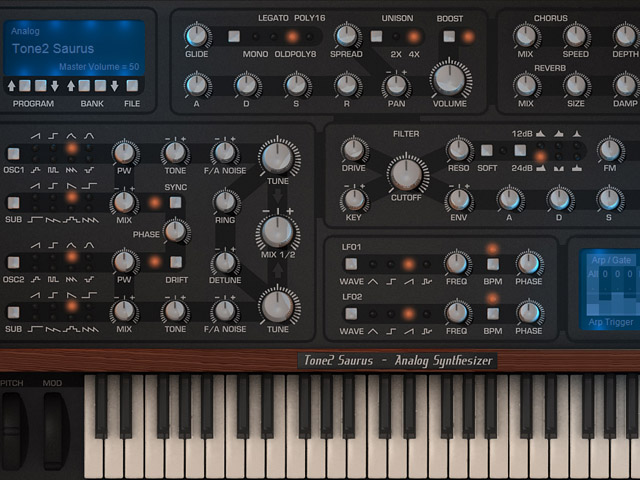
Task: Click the REVERB MIX knob
Action: point(526,85)
